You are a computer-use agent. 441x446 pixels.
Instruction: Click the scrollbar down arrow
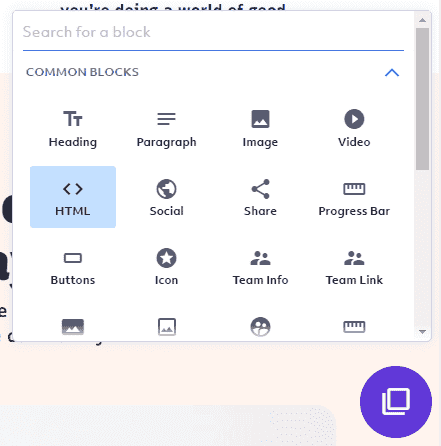(x=422, y=332)
